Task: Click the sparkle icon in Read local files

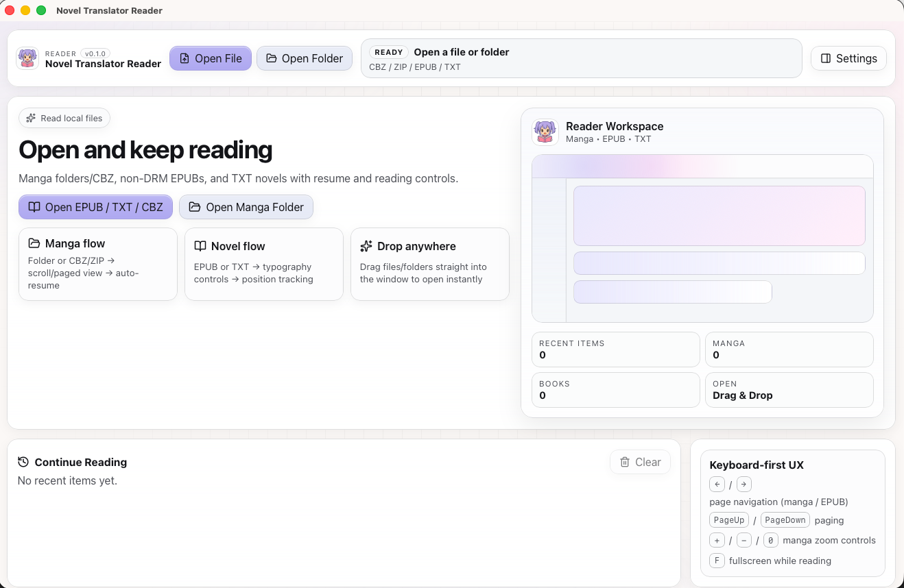Action: pyautogui.click(x=31, y=119)
